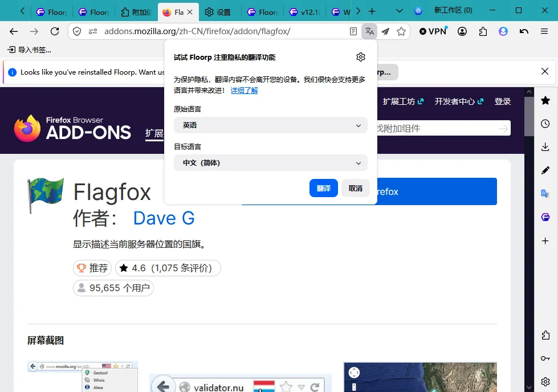Viewport: 558px width, 392px height.
Task: Open history clock in sidebar
Action: pos(545,124)
